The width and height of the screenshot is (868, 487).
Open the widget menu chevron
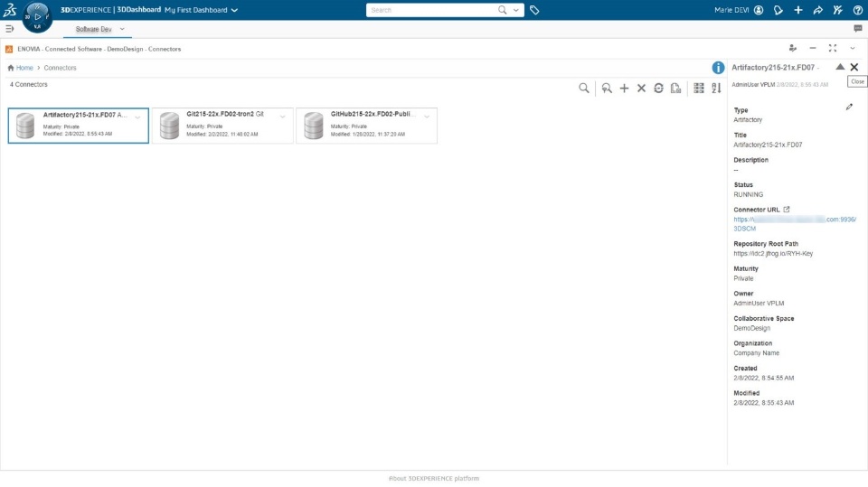853,48
